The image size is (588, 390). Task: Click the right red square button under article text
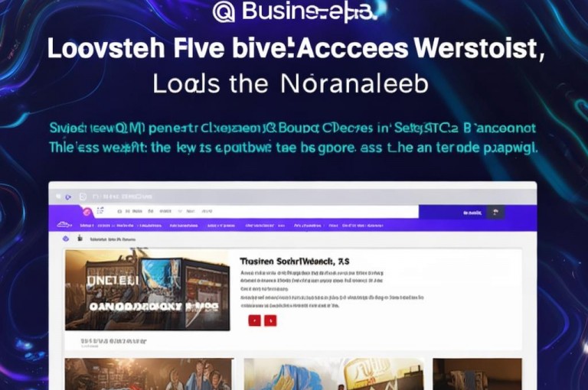point(270,320)
